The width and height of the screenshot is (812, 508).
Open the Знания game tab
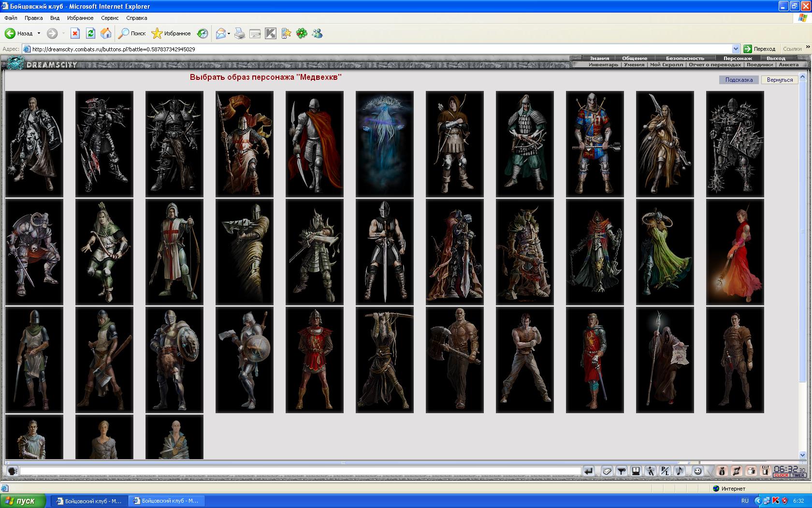tap(599, 58)
